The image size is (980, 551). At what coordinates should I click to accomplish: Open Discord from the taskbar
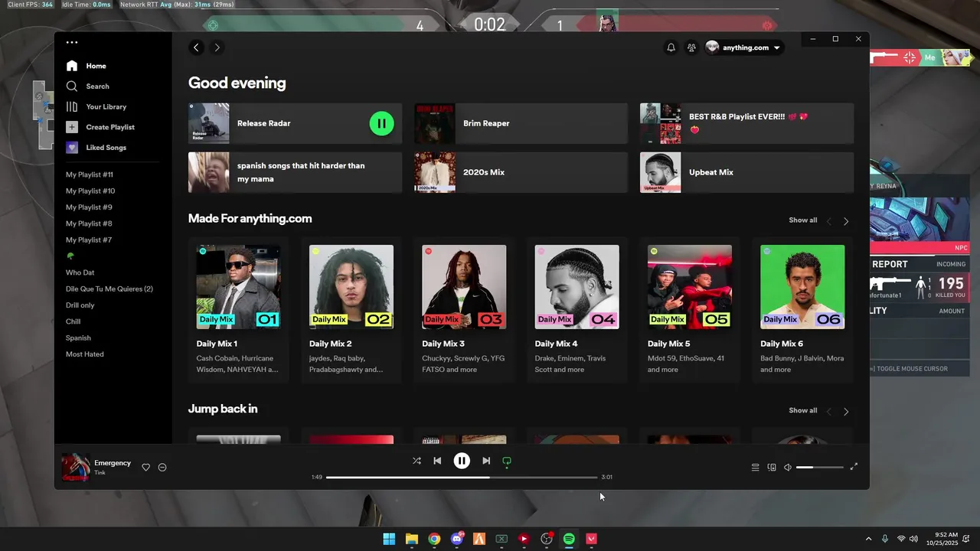tap(457, 539)
